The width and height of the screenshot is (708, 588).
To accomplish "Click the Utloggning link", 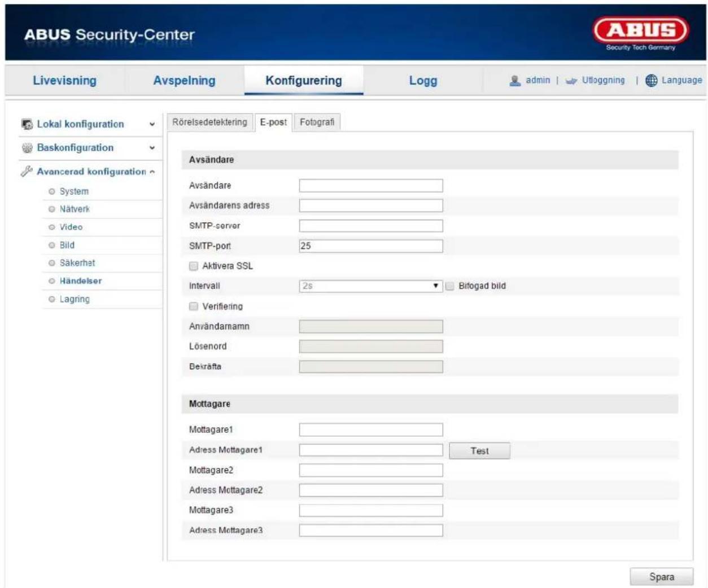I will [603, 80].
